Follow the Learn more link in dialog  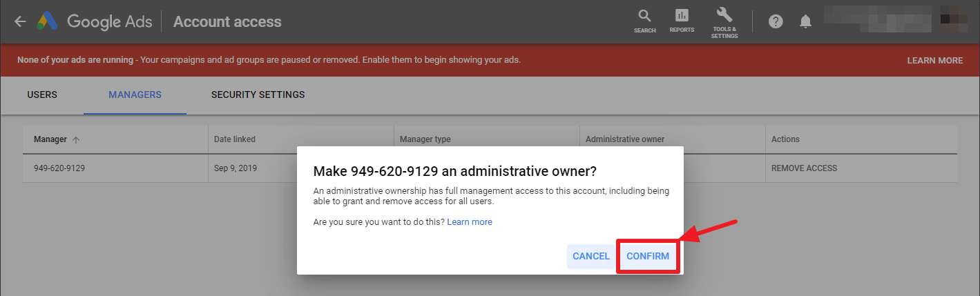pos(470,221)
